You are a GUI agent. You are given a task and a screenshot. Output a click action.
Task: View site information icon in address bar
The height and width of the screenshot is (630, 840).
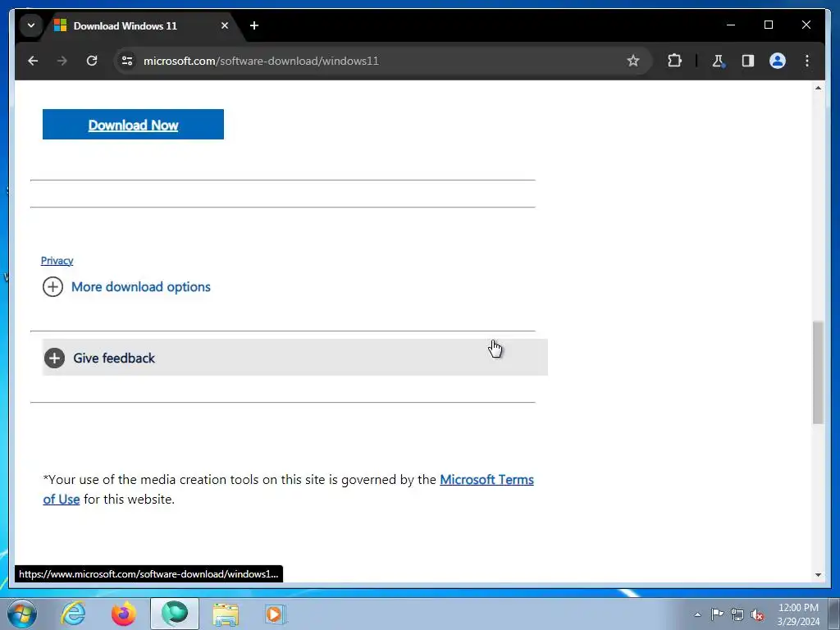click(x=127, y=61)
